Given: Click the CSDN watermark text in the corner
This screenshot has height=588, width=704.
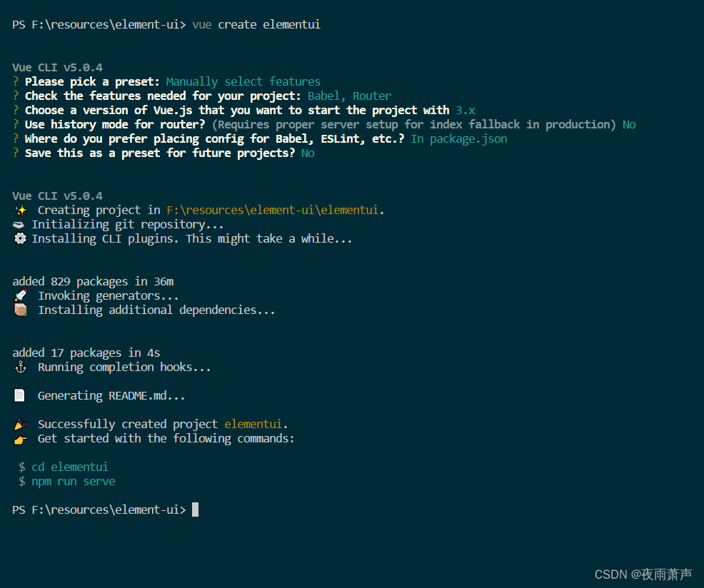Looking at the screenshot, I should tap(643, 574).
